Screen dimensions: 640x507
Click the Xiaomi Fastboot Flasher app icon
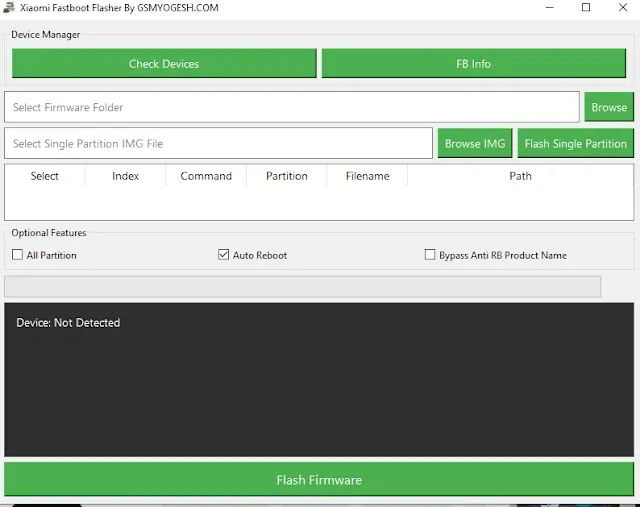click(x=9, y=7)
